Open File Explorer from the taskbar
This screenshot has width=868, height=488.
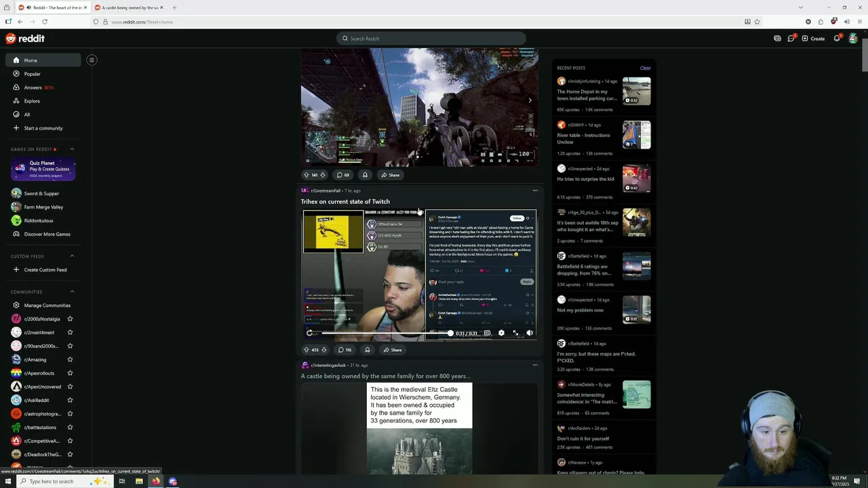(x=139, y=481)
